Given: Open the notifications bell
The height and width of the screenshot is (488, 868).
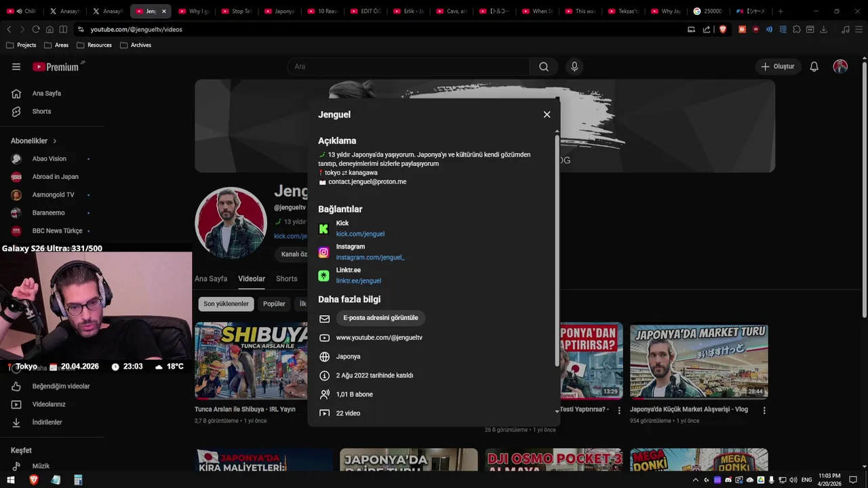Looking at the screenshot, I should click(814, 66).
